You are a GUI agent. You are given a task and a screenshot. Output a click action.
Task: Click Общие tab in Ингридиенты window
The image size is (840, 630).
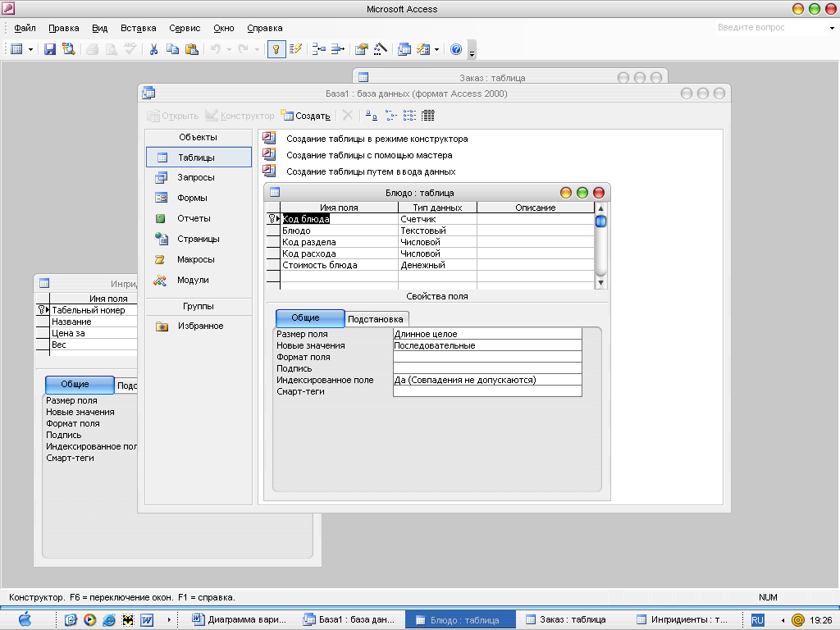click(x=80, y=385)
